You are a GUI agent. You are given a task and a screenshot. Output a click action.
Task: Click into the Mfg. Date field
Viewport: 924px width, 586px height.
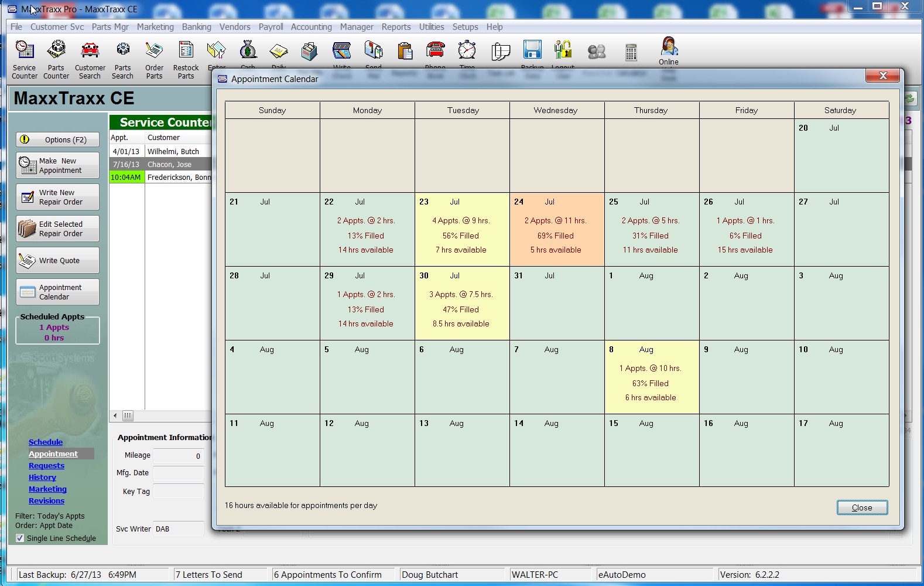179,473
